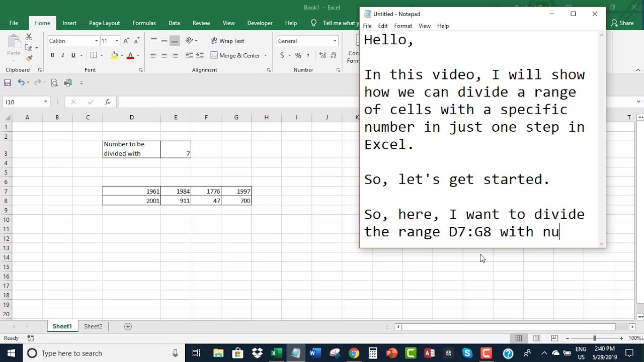The width and height of the screenshot is (644, 362).
Task: Expand the Borders dropdown arrow
Action: [102, 55]
